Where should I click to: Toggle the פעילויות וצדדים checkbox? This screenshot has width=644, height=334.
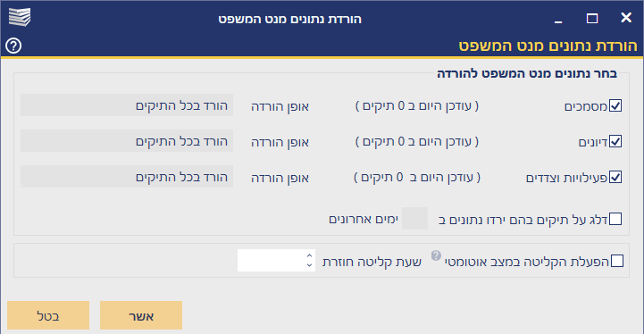coord(615,177)
